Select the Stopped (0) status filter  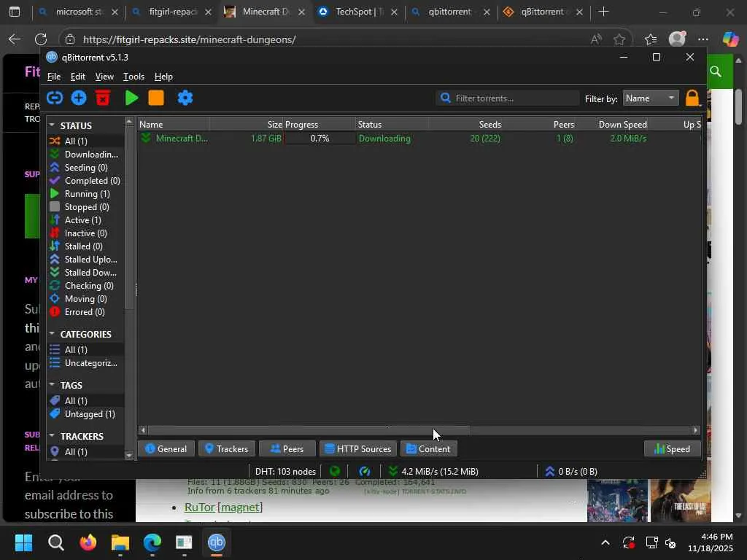click(x=86, y=206)
